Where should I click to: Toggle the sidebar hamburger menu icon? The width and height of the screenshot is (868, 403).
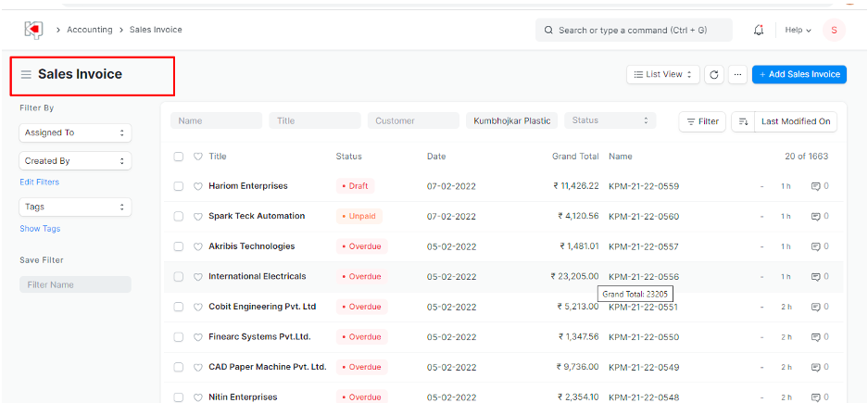pos(26,75)
